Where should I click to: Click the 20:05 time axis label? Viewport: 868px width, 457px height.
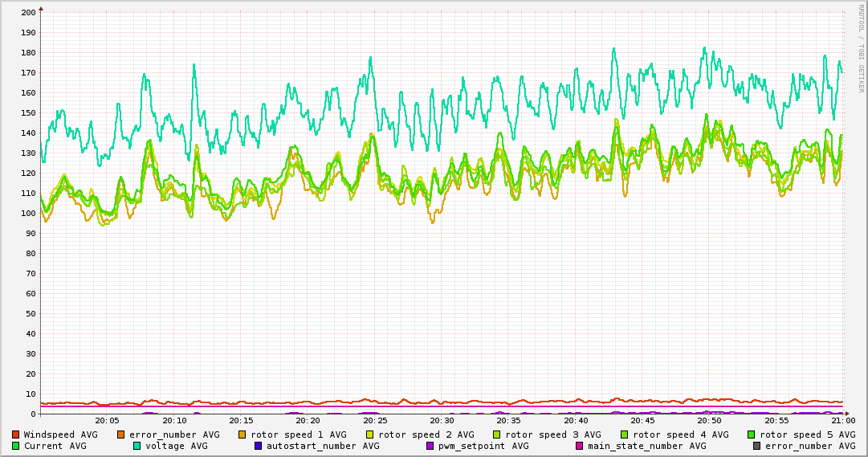[108, 421]
